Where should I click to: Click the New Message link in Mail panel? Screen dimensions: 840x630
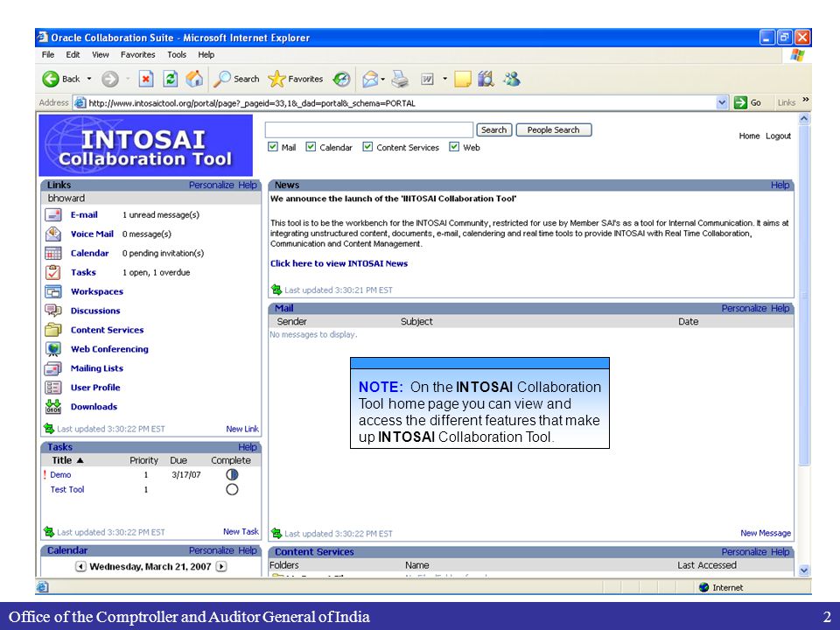766,533
